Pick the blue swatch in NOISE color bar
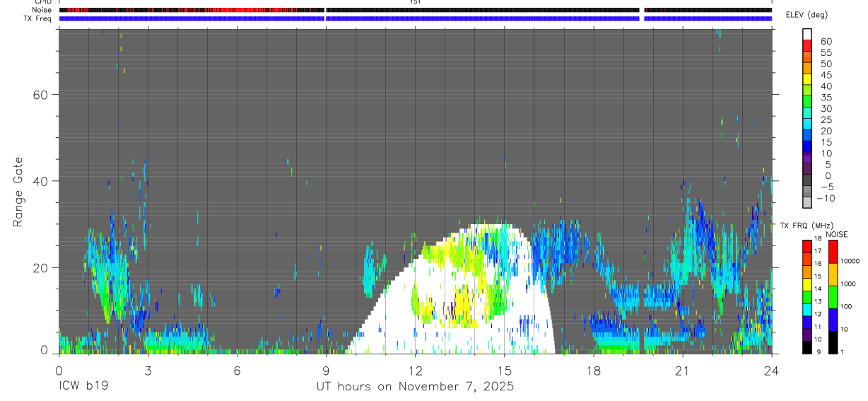The image size is (868, 401). tap(832, 320)
